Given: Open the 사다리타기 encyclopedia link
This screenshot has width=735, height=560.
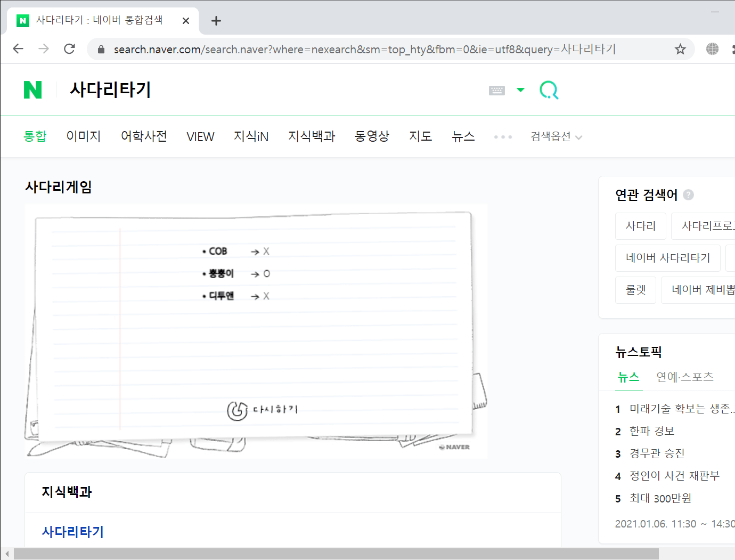Looking at the screenshot, I should coord(73,532).
